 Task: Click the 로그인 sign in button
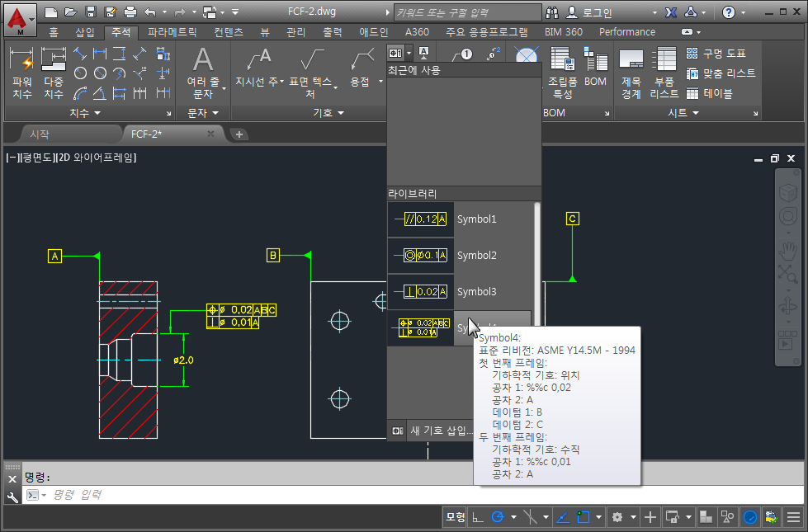click(x=589, y=12)
